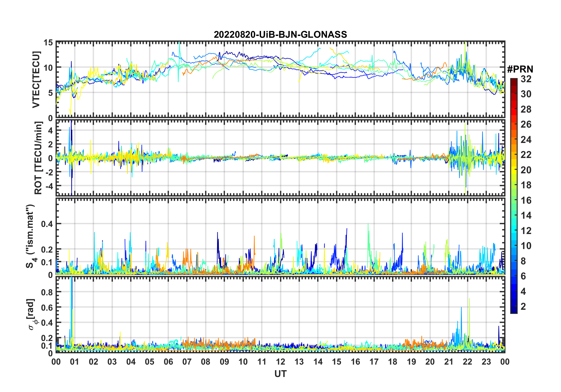Click inside the VTEC plot panel
Screen dimensions: 561x392
pyautogui.click(x=280, y=80)
